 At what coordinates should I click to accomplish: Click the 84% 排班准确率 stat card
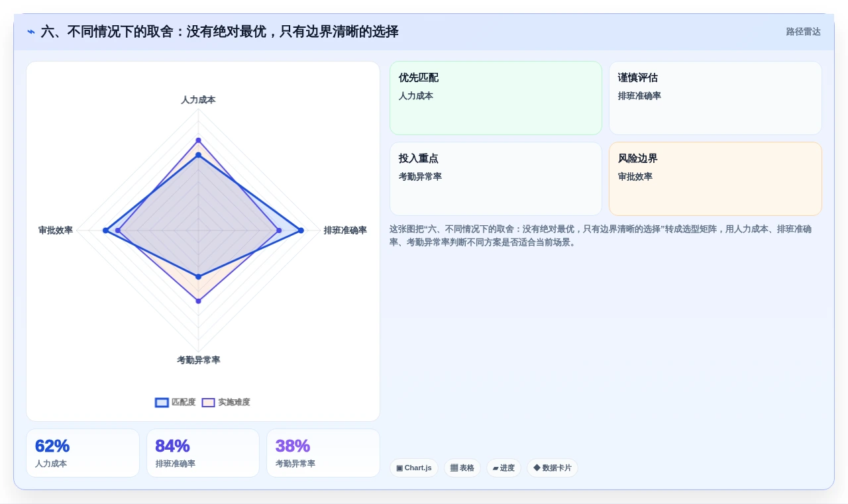click(x=203, y=453)
